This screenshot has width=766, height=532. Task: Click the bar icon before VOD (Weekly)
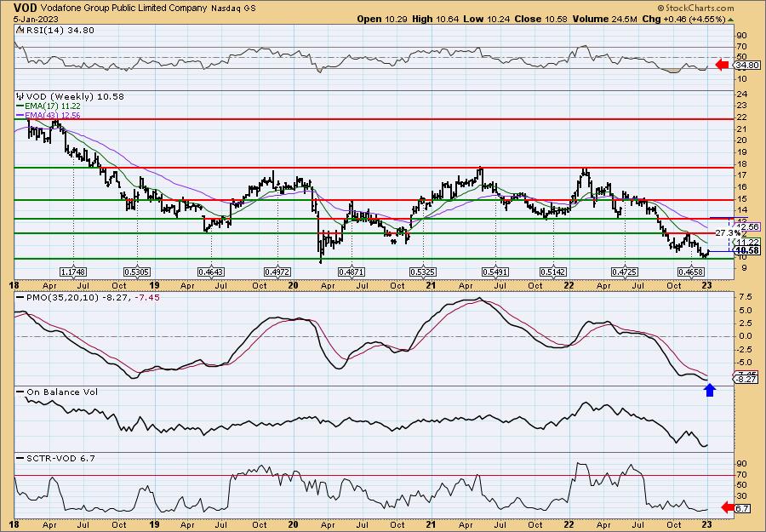pyautogui.click(x=20, y=96)
